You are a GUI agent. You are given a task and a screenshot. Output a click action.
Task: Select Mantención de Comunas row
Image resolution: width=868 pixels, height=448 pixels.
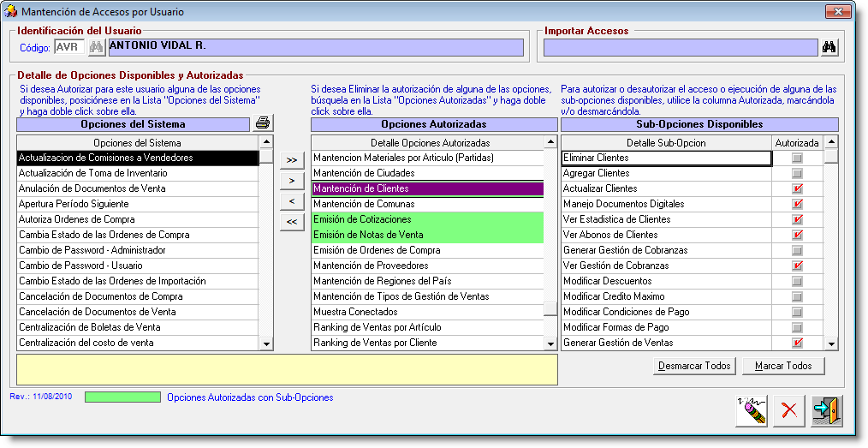tap(427, 205)
